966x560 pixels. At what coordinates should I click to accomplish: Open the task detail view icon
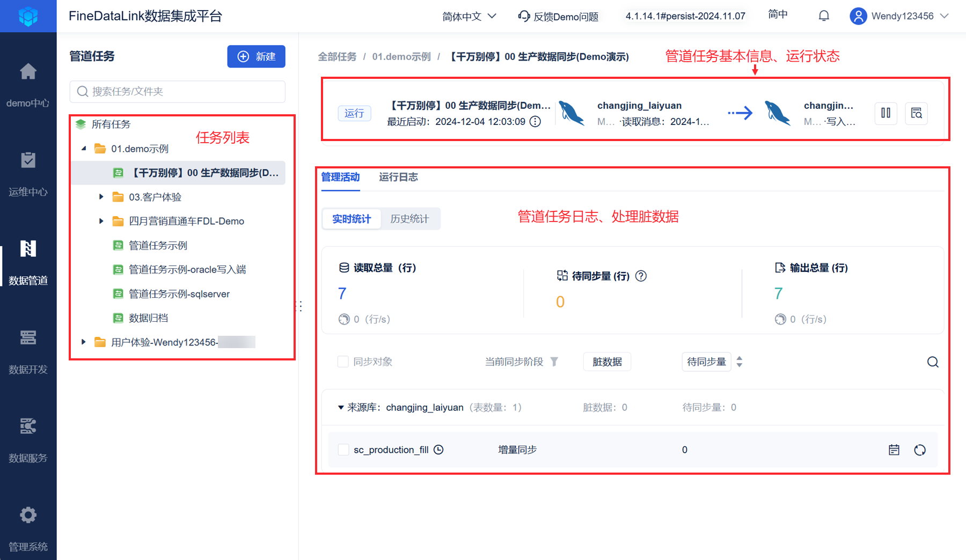[x=917, y=113]
